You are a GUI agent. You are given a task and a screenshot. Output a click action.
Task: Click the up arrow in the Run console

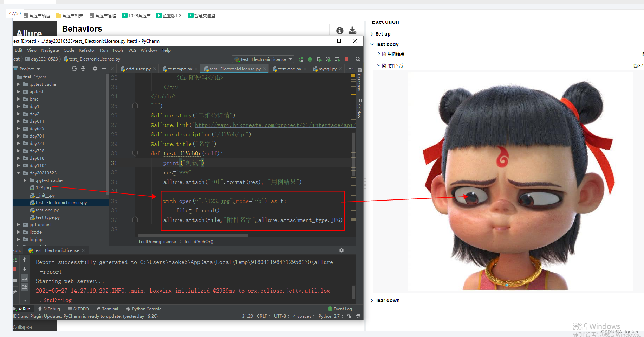(25, 260)
